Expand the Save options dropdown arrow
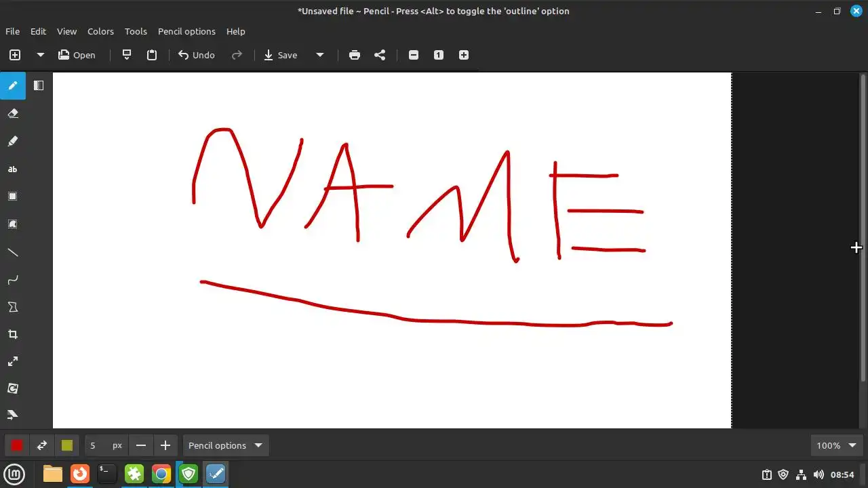 [319, 55]
